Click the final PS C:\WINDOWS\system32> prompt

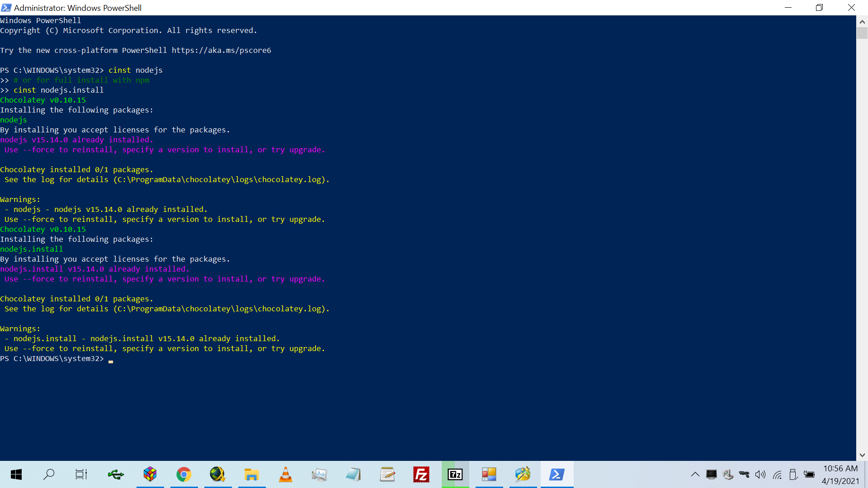(x=52, y=358)
